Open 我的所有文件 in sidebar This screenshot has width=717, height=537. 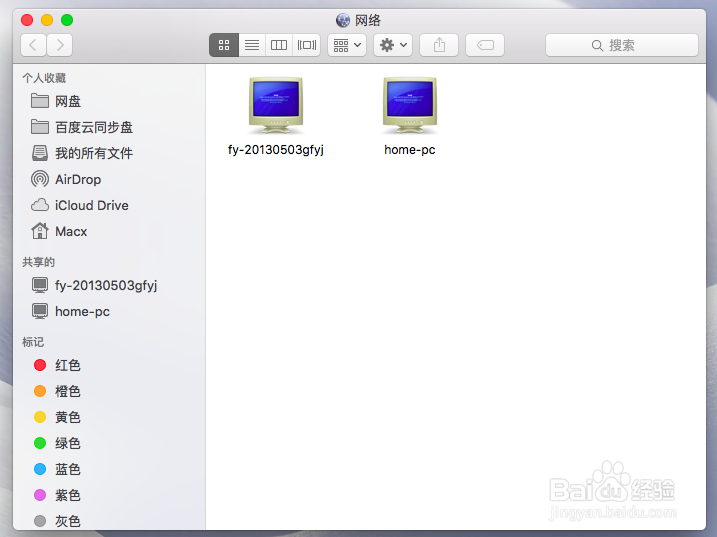[109, 153]
